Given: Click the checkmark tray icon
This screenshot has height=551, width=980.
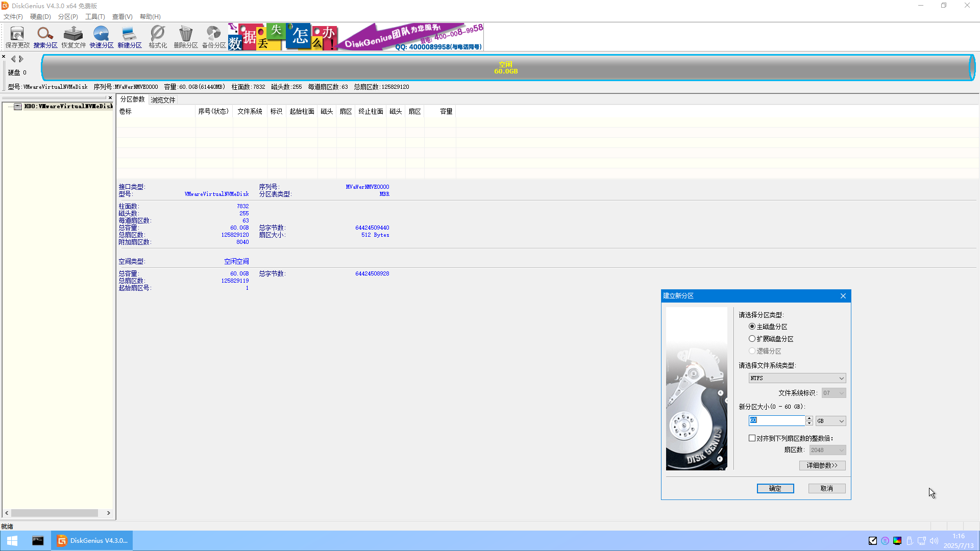Looking at the screenshot, I should pos(873,541).
